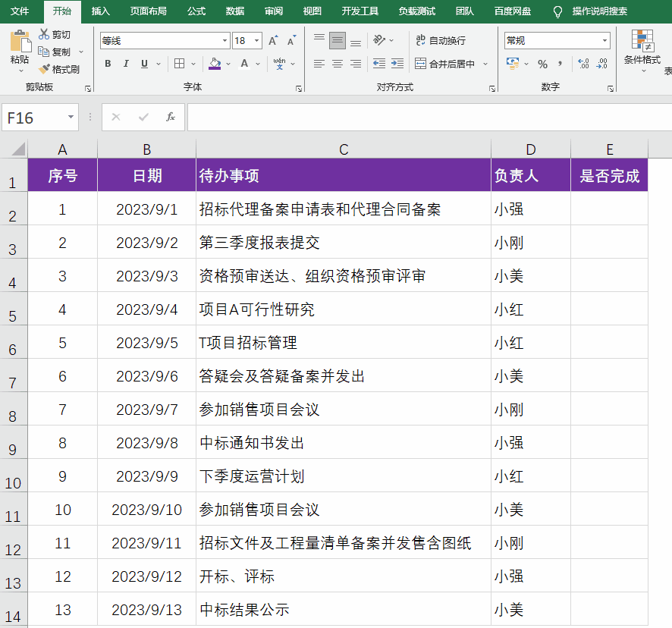Click the accounting number format icon
672x628 pixels.
coord(513,64)
